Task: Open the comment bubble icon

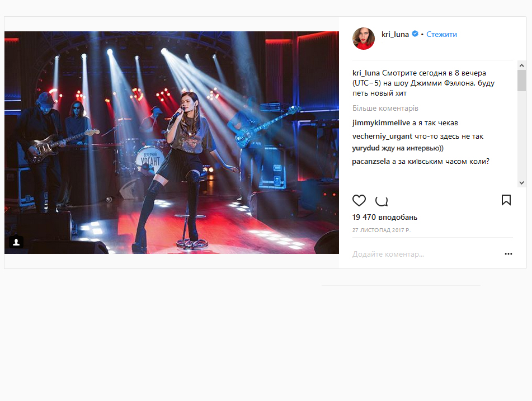Action: tap(382, 201)
